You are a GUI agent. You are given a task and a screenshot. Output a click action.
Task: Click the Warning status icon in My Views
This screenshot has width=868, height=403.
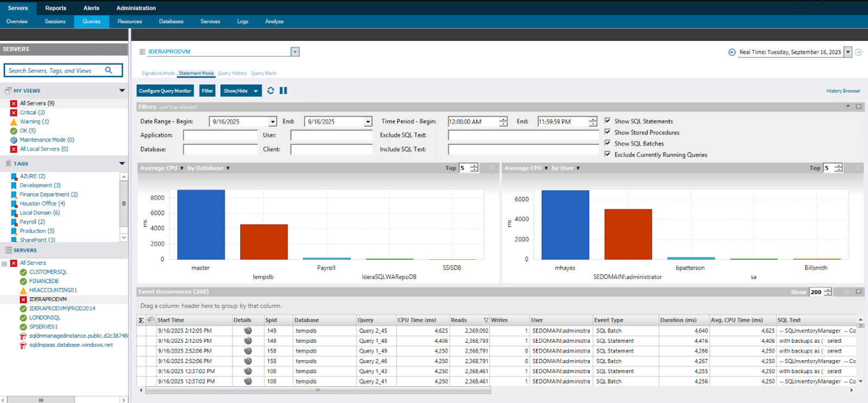pos(14,122)
